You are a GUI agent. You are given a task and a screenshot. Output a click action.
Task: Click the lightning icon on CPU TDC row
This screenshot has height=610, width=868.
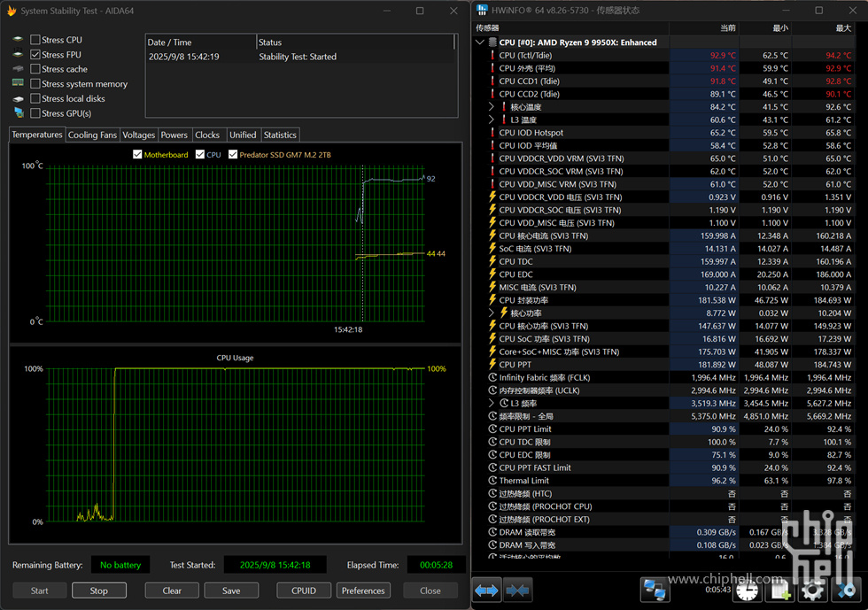[492, 261]
